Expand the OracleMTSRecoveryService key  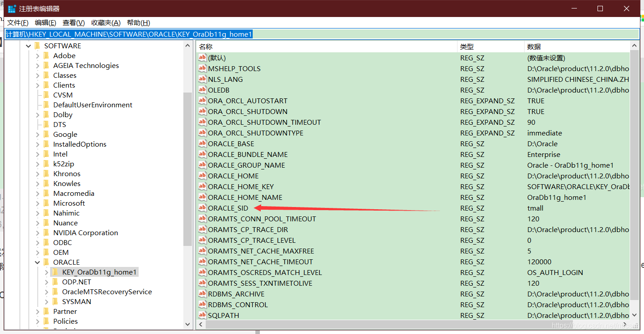point(47,292)
